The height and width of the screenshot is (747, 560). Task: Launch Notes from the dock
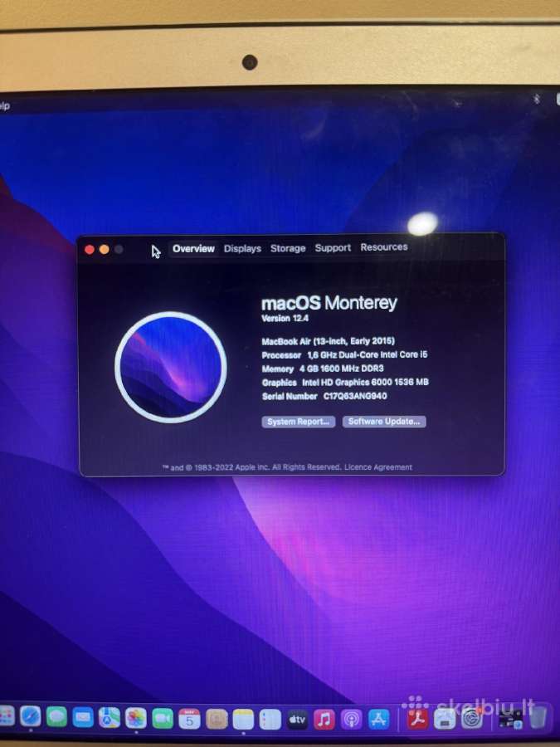click(x=243, y=720)
